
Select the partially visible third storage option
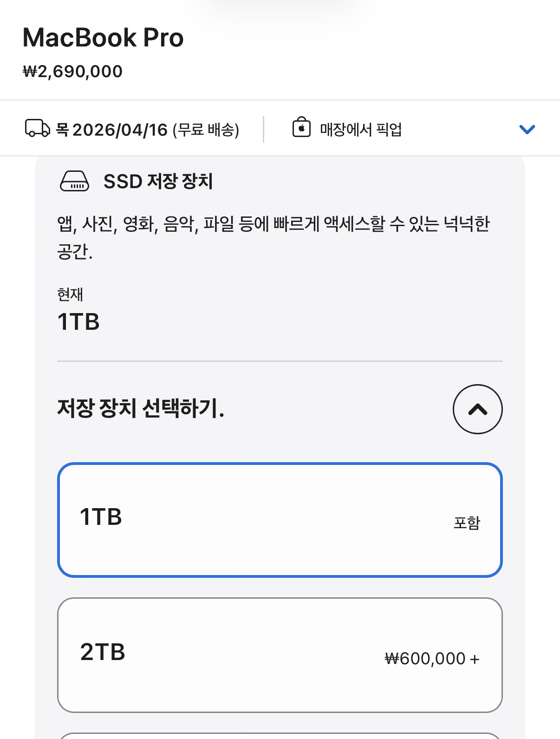[x=280, y=735]
